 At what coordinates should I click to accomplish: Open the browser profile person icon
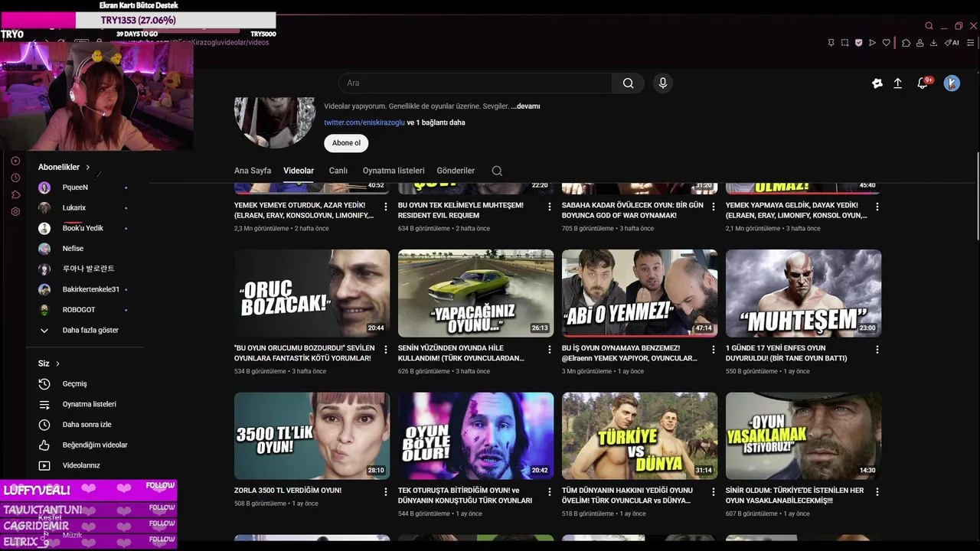coord(920,43)
